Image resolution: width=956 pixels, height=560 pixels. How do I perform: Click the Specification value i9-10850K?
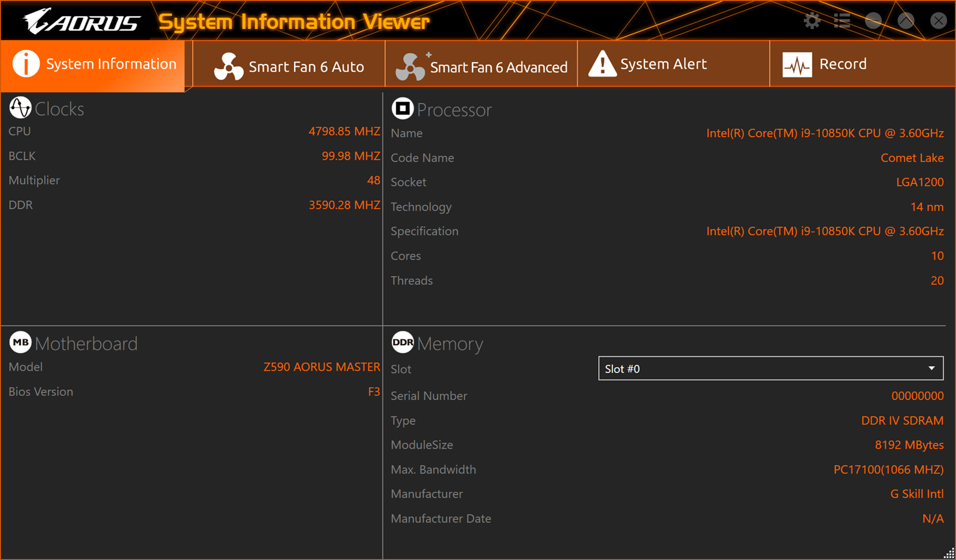coord(825,231)
